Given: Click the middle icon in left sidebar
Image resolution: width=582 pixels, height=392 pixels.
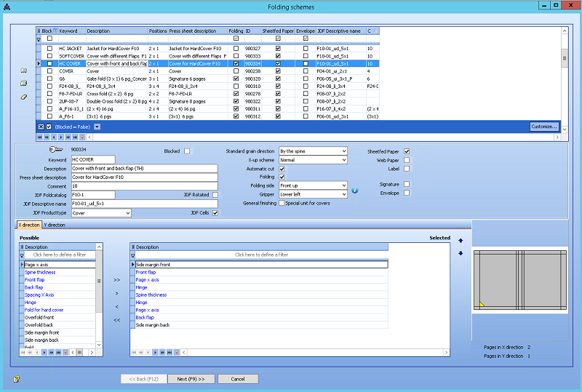Looking at the screenshot, I should click(x=24, y=83).
